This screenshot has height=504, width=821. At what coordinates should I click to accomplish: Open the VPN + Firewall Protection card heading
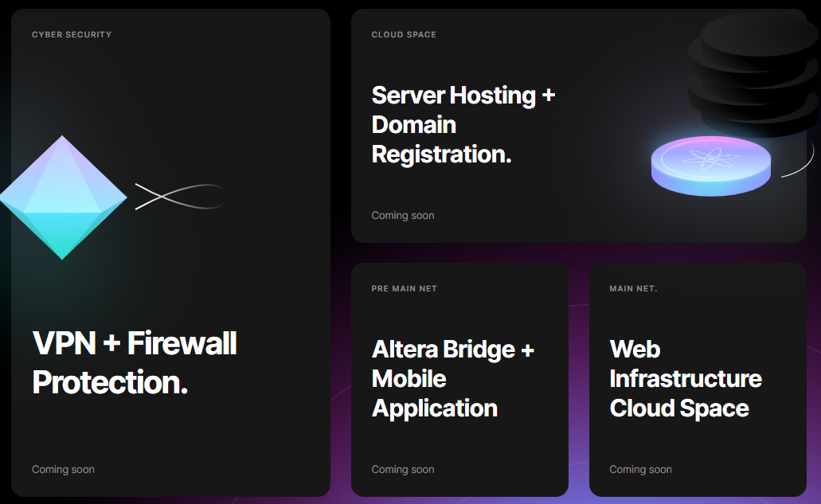tap(135, 363)
